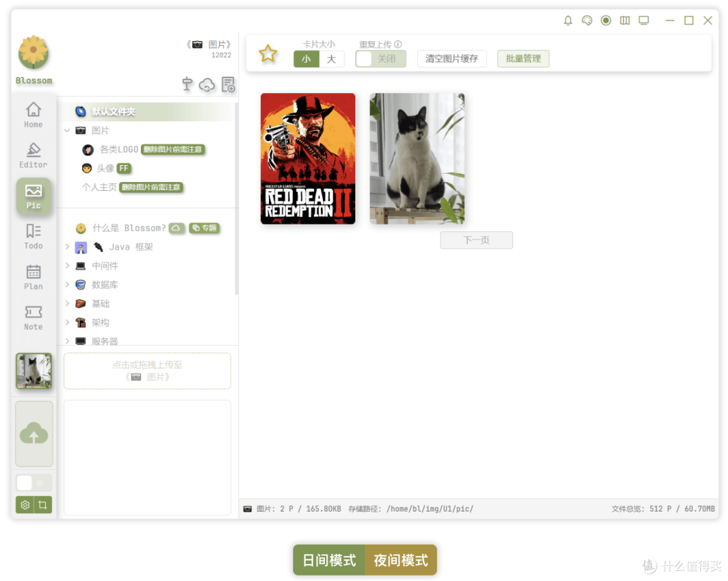Switch to 日间模式 day mode

[x=329, y=560]
